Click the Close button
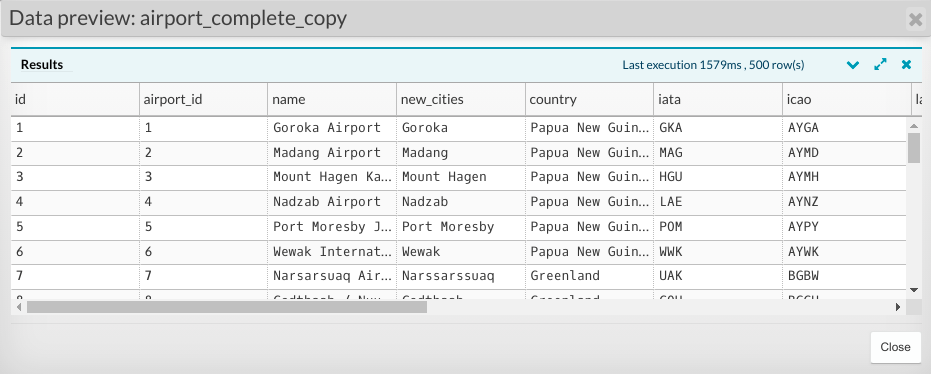Screen dimensions: 931x374 pyautogui.click(x=895, y=347)
